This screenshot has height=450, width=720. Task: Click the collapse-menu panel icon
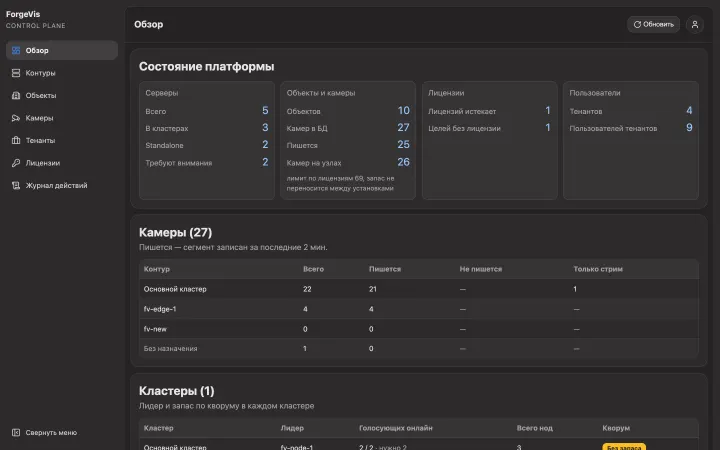(16, 433)
